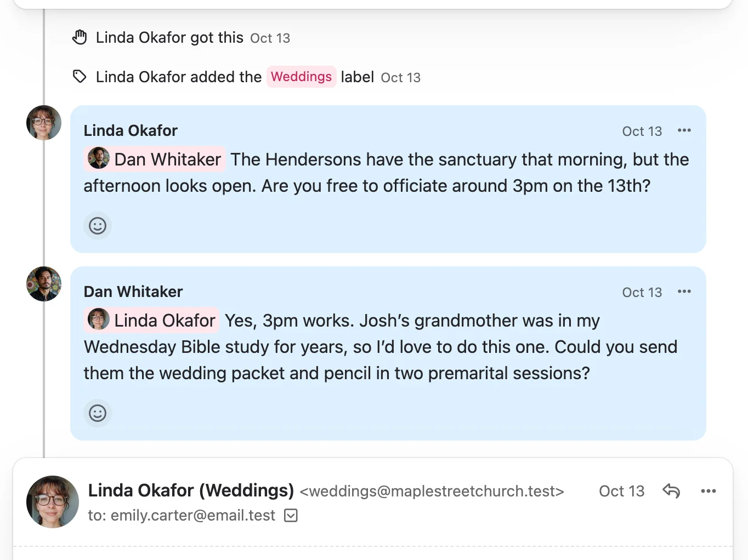Open more options on Linda Okafor's comment
This screenshot has height=560, width=748.
[x=684, y=130]
